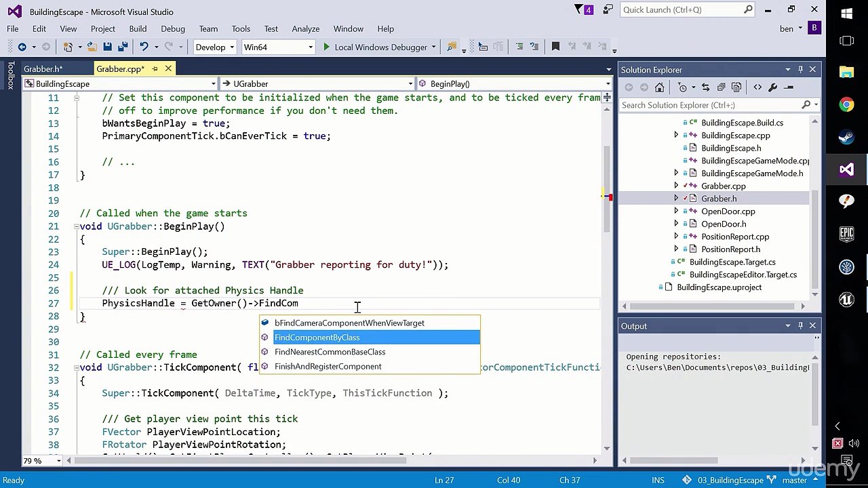
Task: Select BuildingEscape.uproject in Solution Explorer
Action: coord(719,287)
